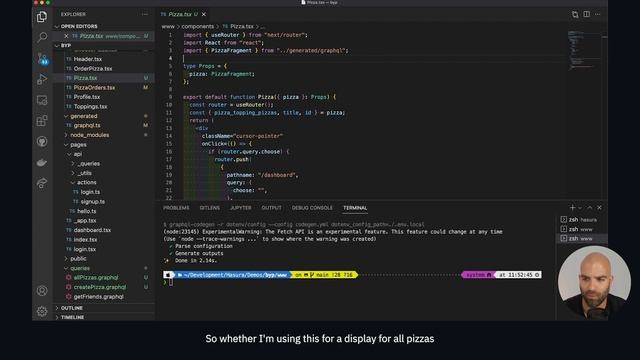This screenshot has height=360, width=640.
Task: Click the components breadcrumb segment
Action: click(x=198, y=26)
